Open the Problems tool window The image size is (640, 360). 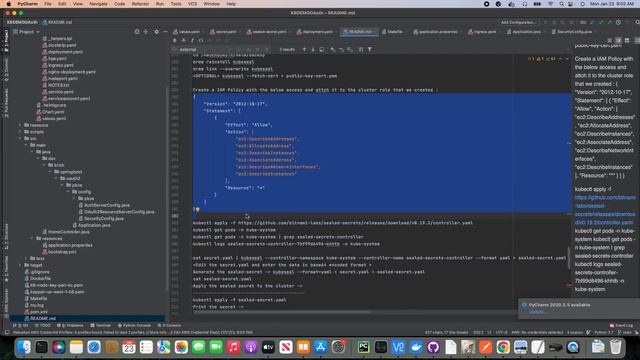(70, 326)
